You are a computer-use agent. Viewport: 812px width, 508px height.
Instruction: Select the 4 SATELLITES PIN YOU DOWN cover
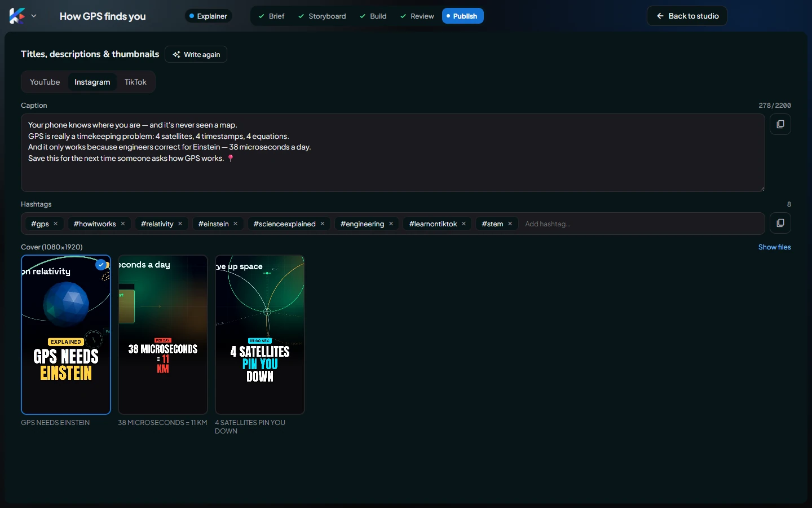260,335
